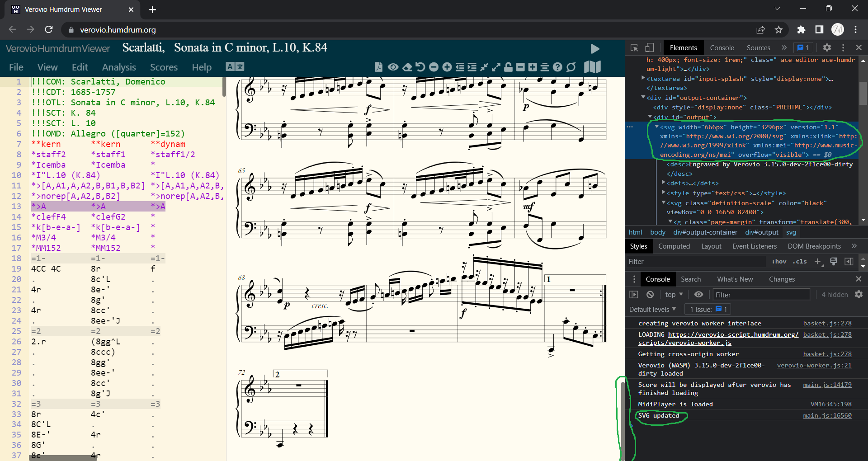Click the circular loop icon in the toolbar
Image resolution: width=868 pixels, height=461 pixels.
[x=571, y=67]
